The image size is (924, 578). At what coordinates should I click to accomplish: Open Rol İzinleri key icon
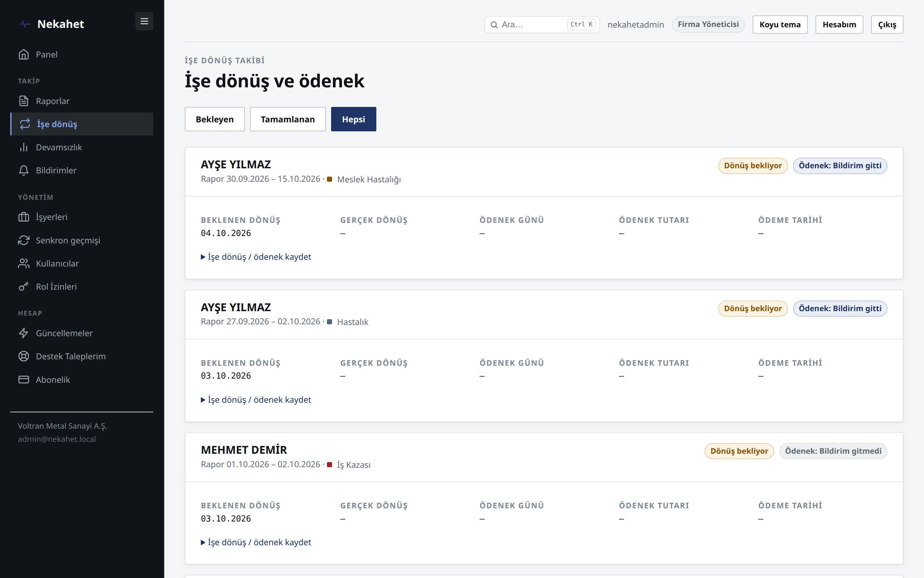click(x=24, y=286)
